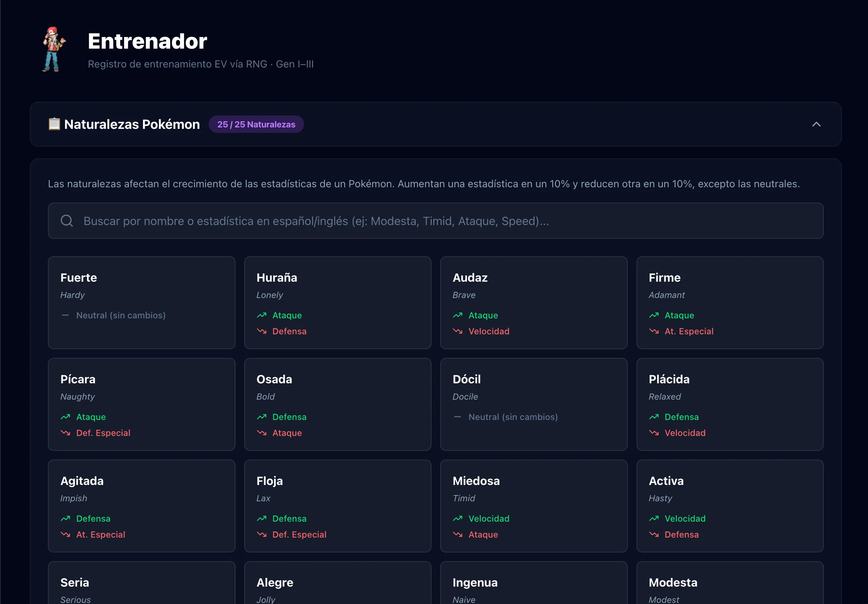Click the neutral dash icon in Dócil card
Screen dimensions: 868x604
(458, 417)
